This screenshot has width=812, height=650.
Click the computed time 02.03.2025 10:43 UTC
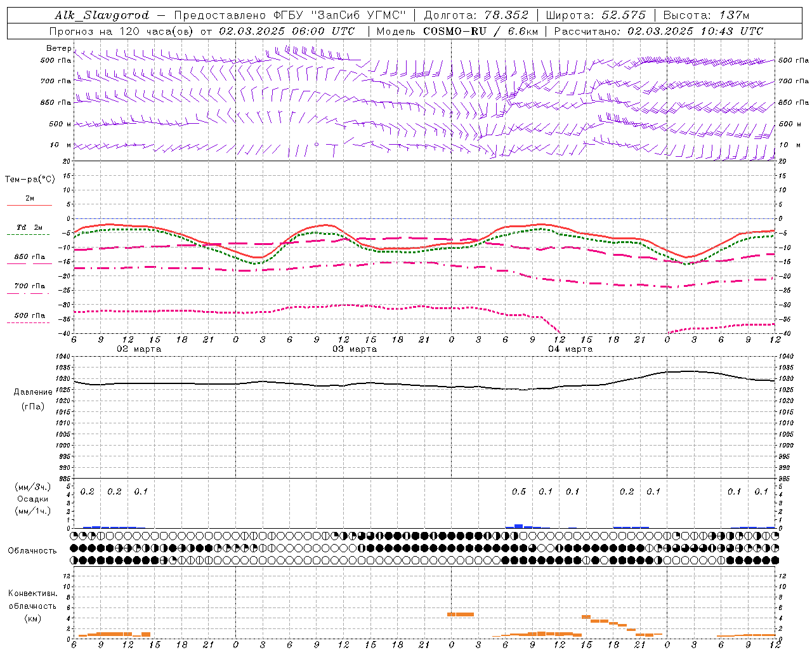pos(695,31)
